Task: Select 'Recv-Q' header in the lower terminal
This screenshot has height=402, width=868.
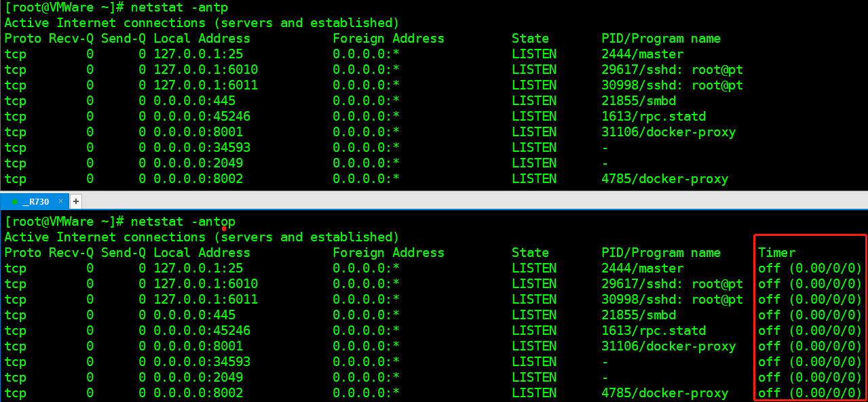Action: tap(71, 253)
